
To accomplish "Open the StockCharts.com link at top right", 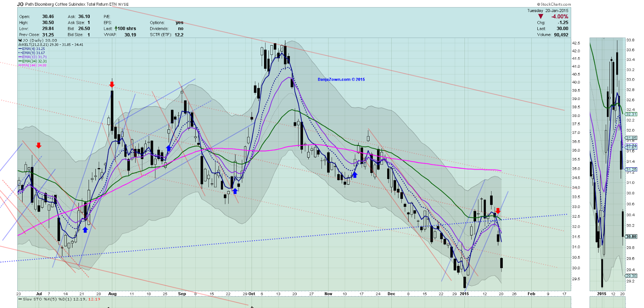I will [x=554, y=4].
